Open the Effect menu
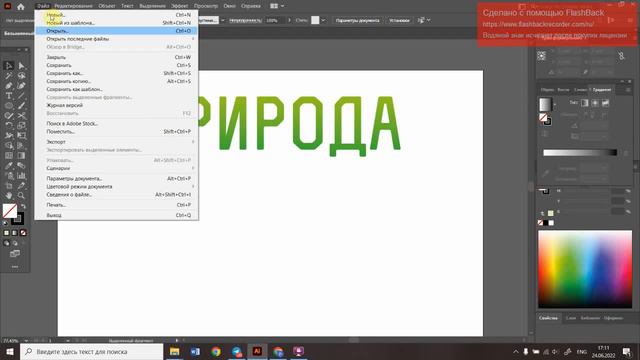This screenshot has width=640, height=360. pos(180,6)
